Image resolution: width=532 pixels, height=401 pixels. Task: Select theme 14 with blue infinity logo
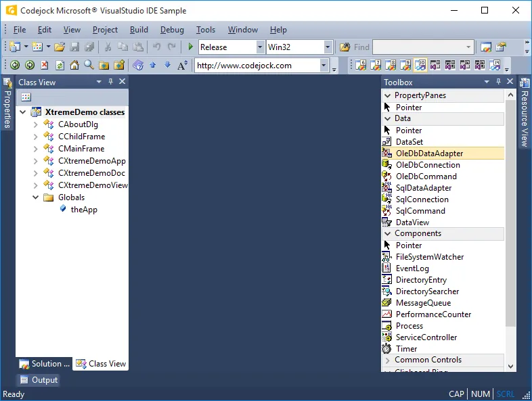pos(495,65)
